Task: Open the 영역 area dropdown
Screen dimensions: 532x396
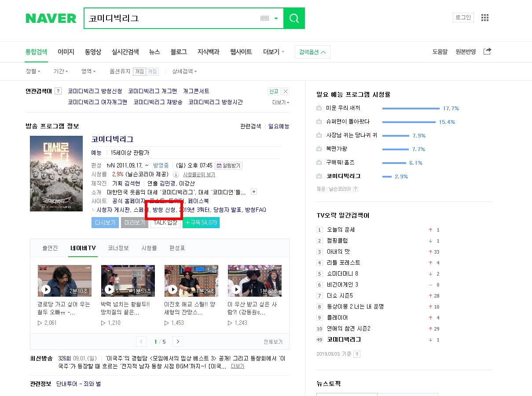Action: point(88,71)
